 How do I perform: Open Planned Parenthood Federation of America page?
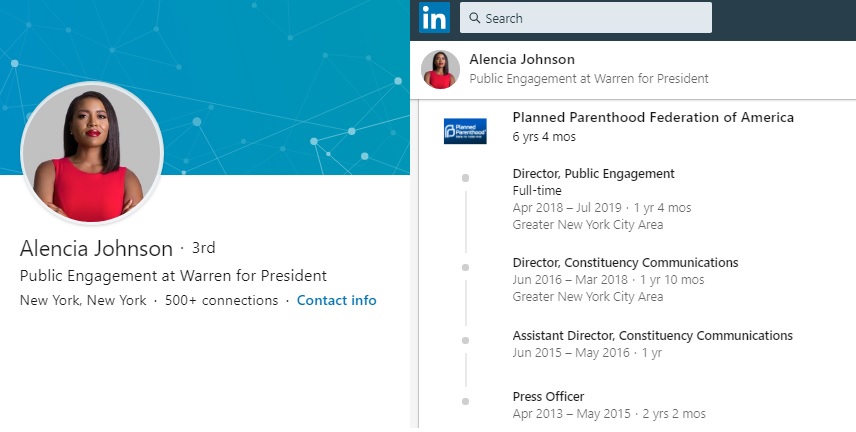[x=653, y=117]
